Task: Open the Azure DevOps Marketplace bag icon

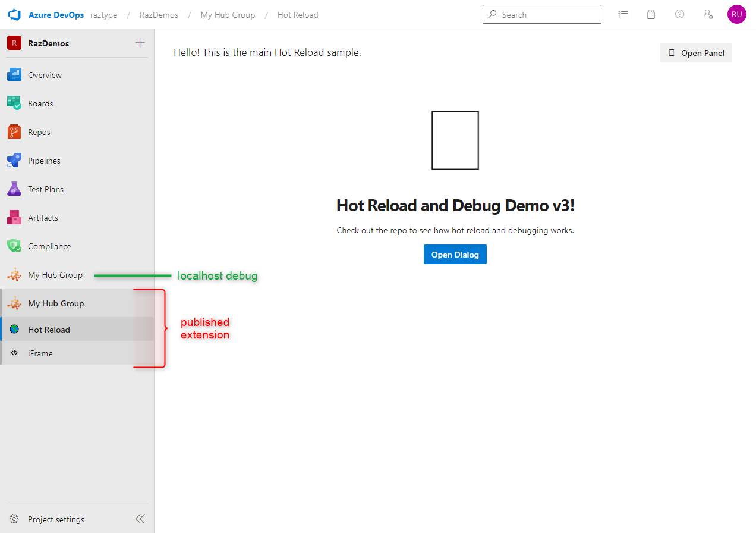Action: 651,14
